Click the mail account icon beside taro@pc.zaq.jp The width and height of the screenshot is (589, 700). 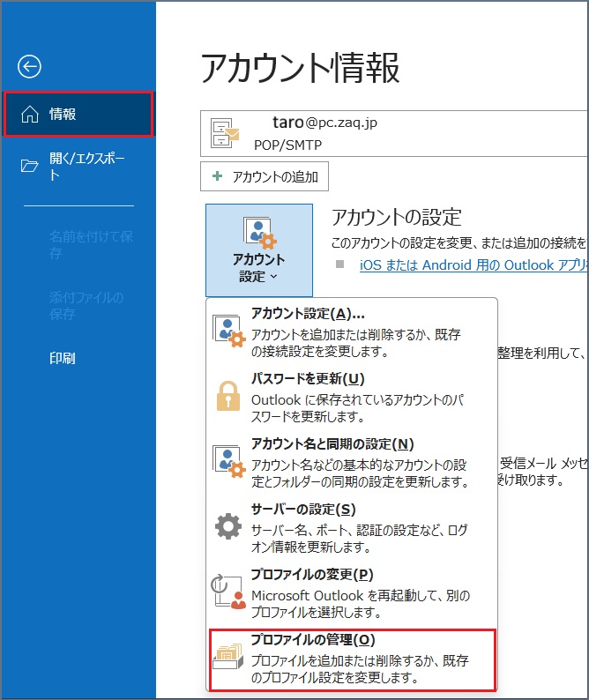point(223,133)
